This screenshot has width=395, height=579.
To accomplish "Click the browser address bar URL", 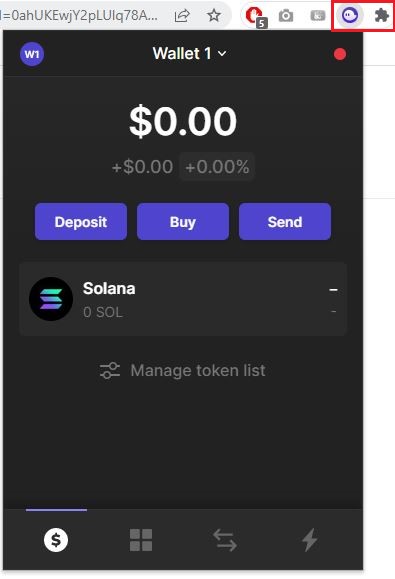I will [x=79, y=16].
